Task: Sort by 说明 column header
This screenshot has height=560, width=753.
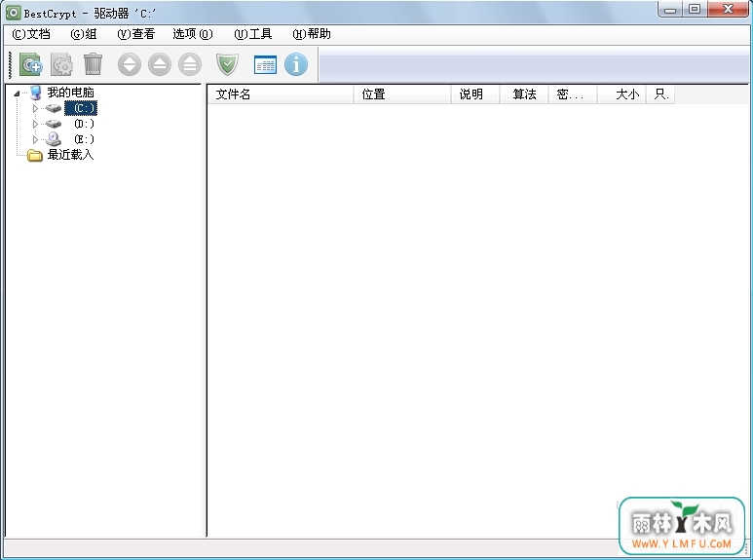Action: pos(475,94)
